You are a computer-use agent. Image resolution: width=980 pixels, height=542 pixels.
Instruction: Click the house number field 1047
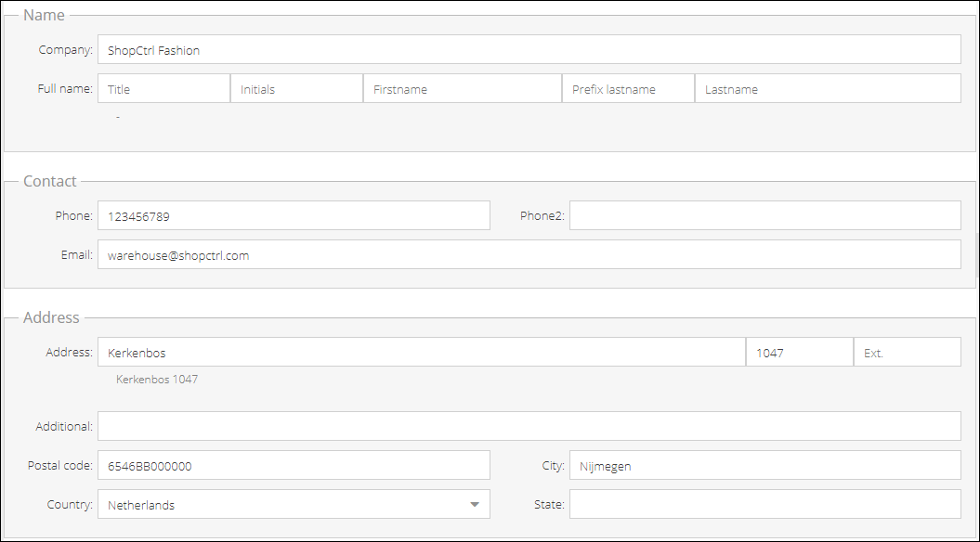coord(800,352)
